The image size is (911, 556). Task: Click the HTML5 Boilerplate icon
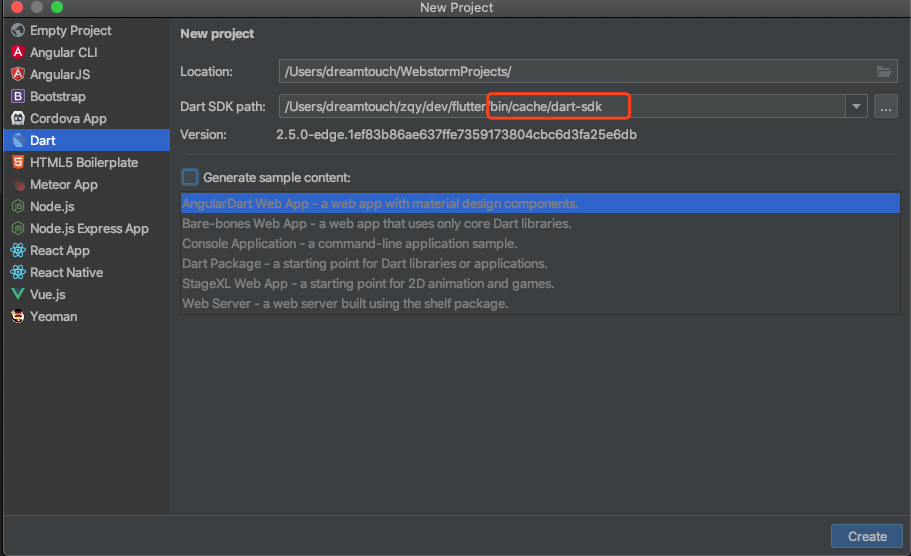point(17,162)
